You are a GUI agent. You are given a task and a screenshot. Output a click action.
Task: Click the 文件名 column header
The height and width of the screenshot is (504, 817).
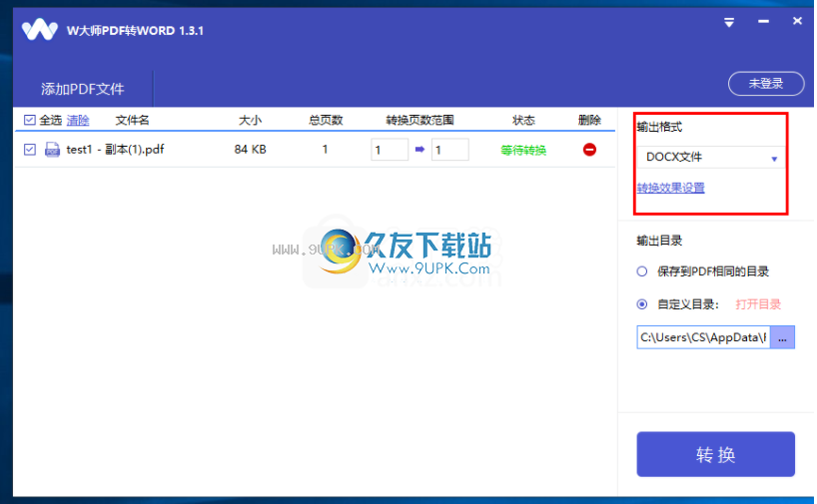click(x=132, y=121)
